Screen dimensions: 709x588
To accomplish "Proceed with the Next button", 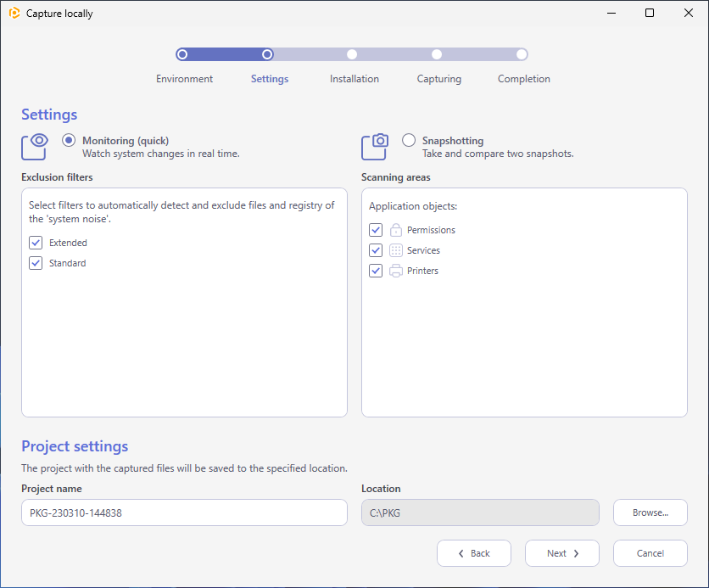I will point(562,553).
